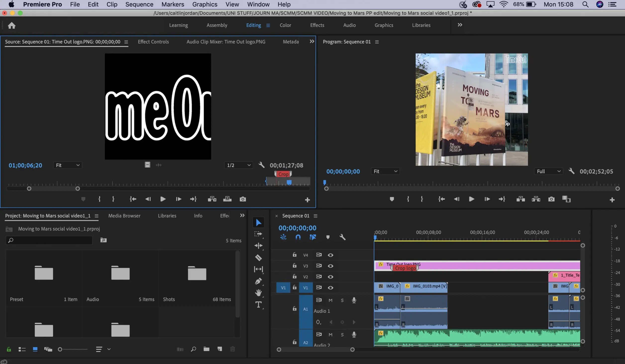Expand Project panel tabs overflow chevrons
Image resolution: width=625 pixels, height=364 pixels.
click(x=242, y=215)
